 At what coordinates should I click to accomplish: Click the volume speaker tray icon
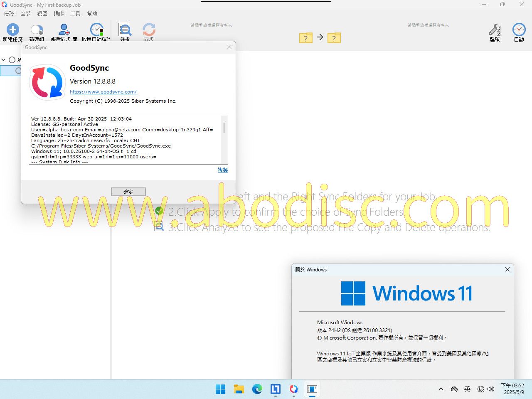(491, 389)
